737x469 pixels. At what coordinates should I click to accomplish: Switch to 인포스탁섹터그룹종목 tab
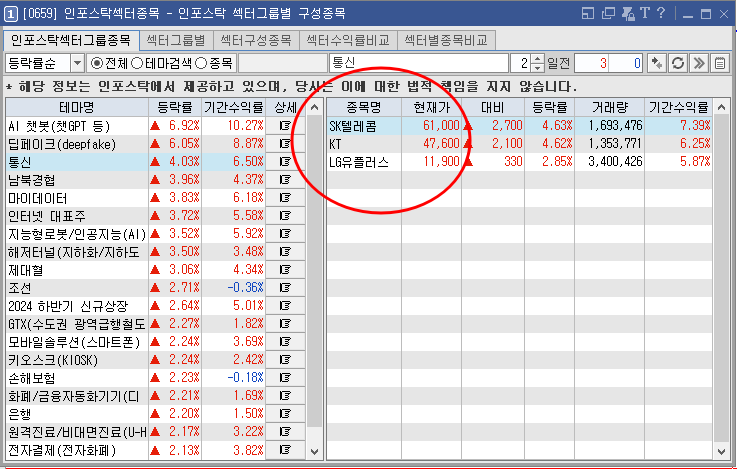coord(71,40)
